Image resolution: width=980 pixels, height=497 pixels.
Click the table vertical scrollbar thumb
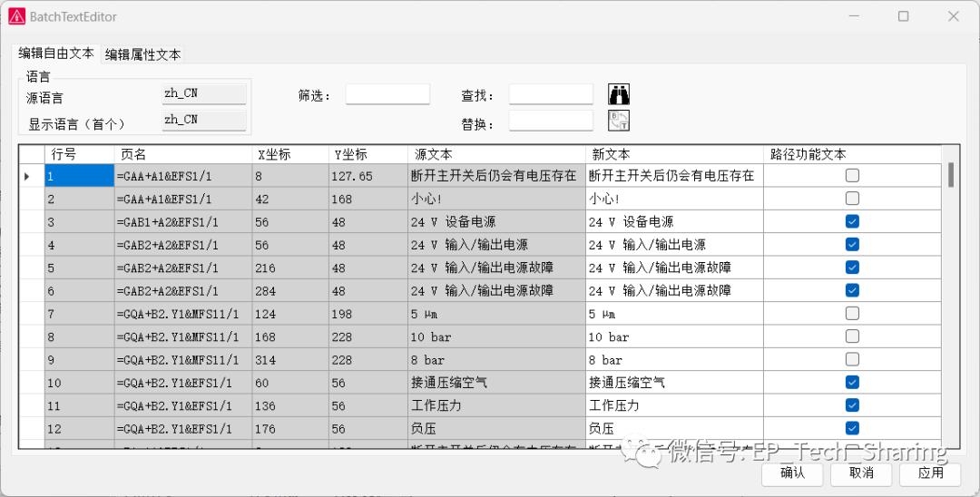pyautogui.click(x=951, y=174)
